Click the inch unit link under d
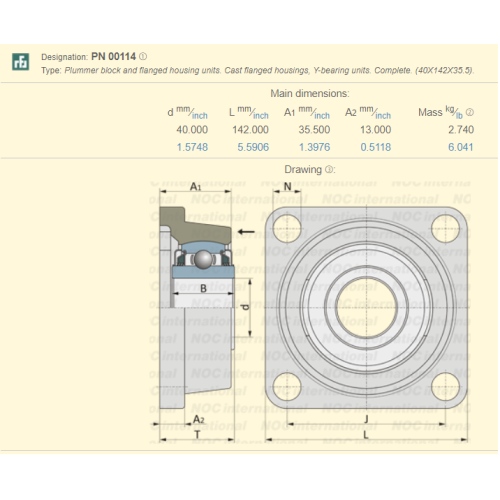 click(200, 116)
